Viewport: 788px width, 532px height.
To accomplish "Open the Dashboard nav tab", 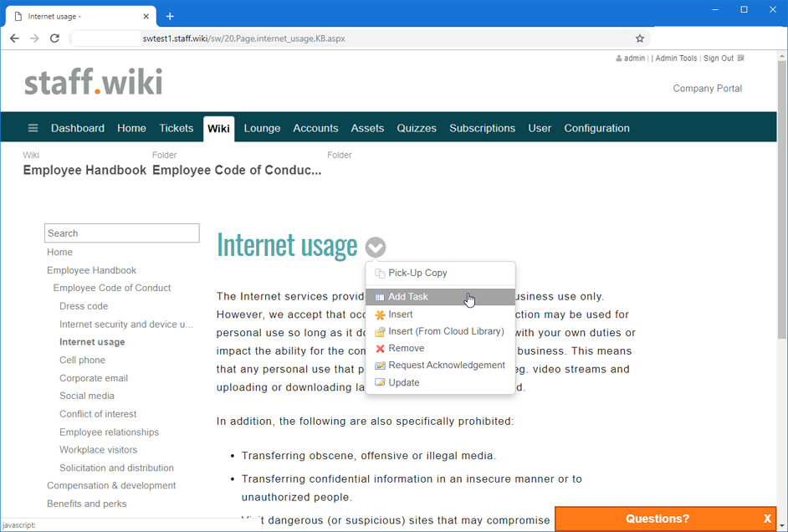I will point(78,128).
